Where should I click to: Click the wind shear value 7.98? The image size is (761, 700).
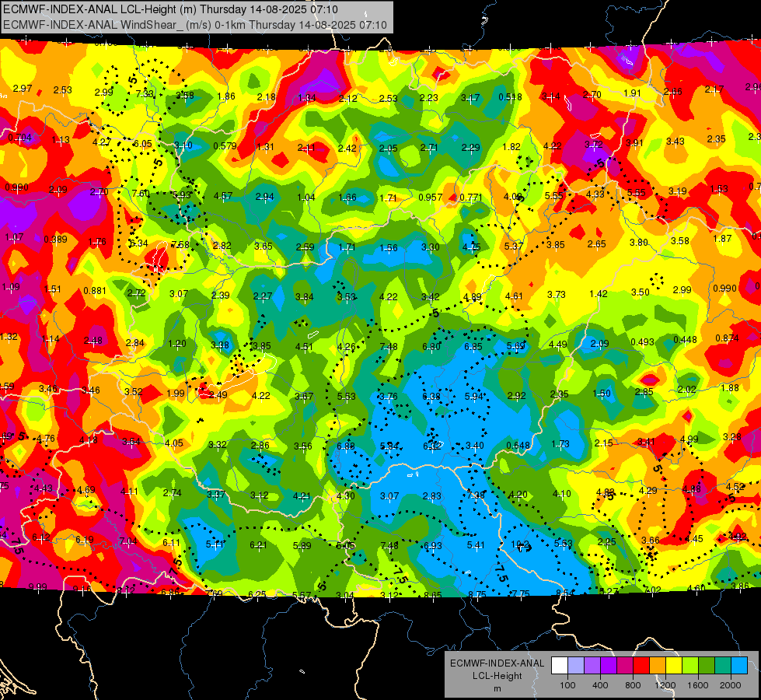tap(476, 495)
